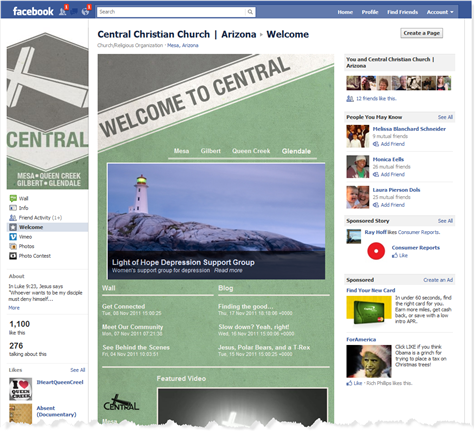The image size is (475, 432).
Task: Open Monica Eells profile name
Action: (388, 159)
